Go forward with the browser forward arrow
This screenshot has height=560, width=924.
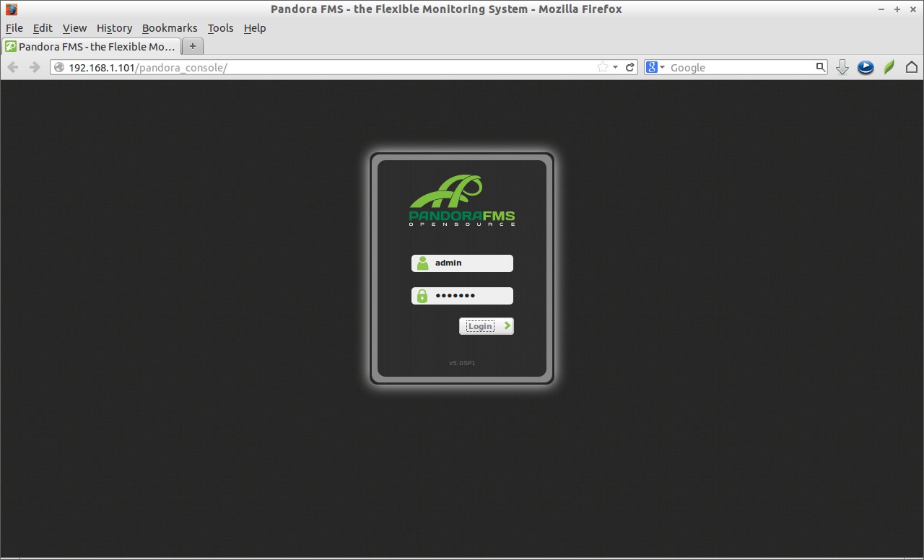34,67
